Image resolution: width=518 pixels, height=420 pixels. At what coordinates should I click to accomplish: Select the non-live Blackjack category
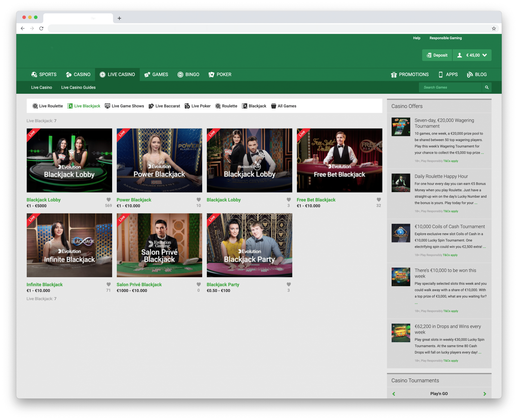(254, 106)
